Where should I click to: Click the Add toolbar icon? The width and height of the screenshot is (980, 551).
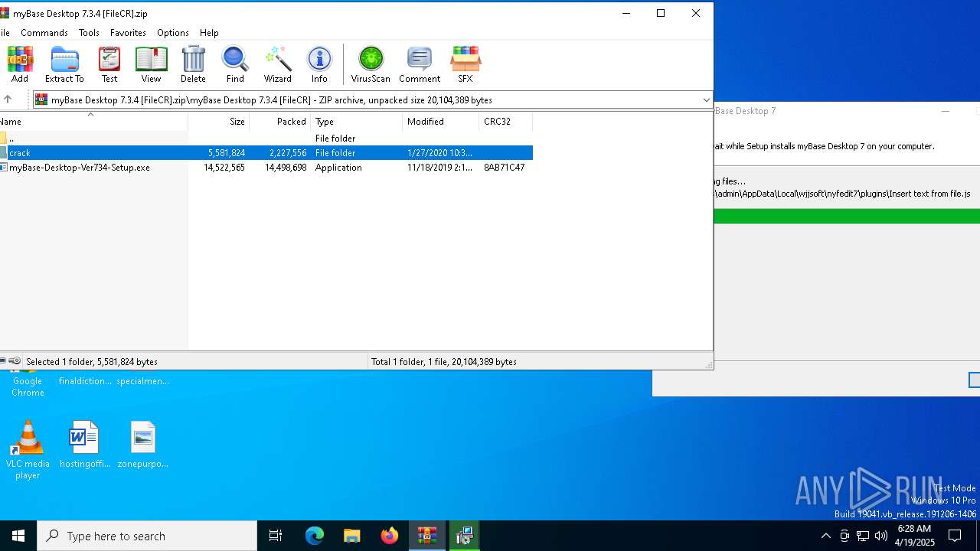coord(20,64)
